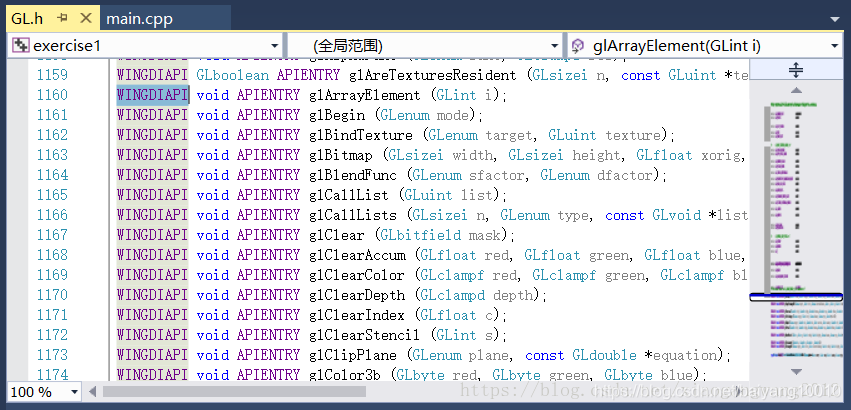Click line number 1165
Viewport: 851px width, 410px height.
(52, 195)
